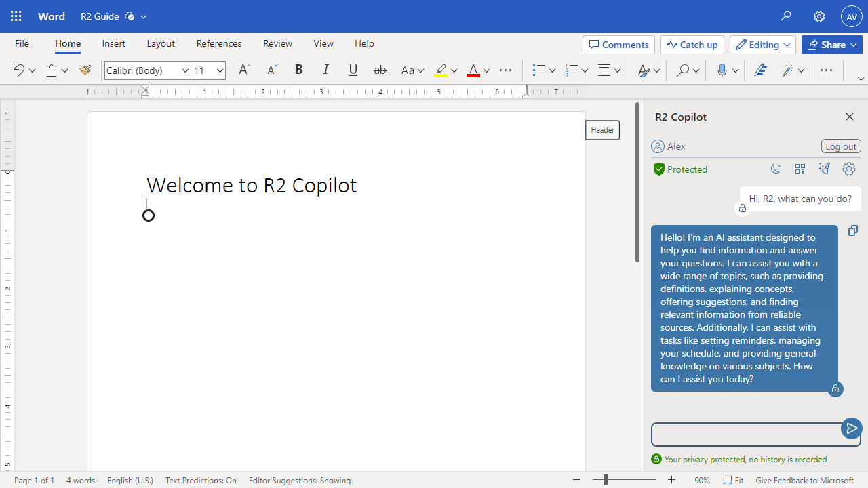The width and height of the screenshot is (868, 488).
Task: Click the Share button
Action: tap(832, 45)
